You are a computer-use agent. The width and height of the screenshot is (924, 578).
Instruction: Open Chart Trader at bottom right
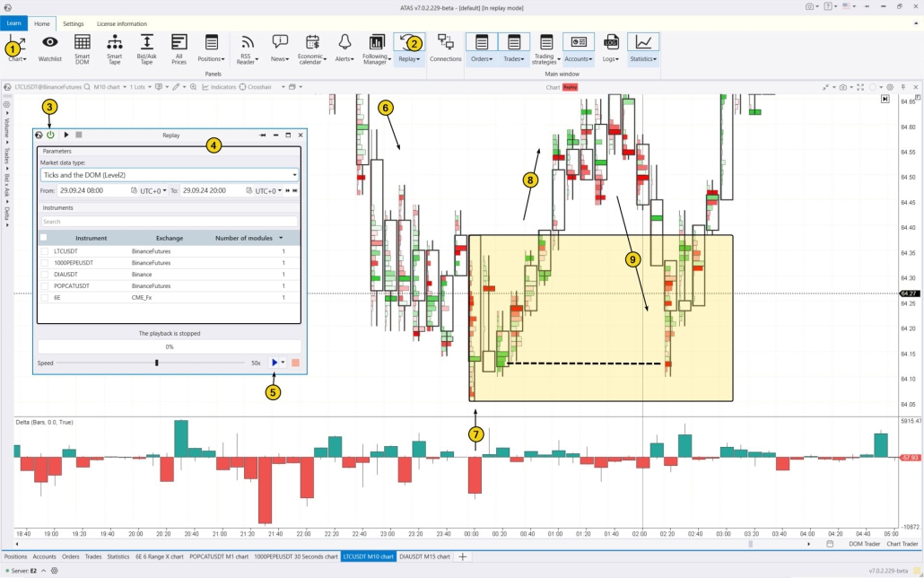(902, 543)
